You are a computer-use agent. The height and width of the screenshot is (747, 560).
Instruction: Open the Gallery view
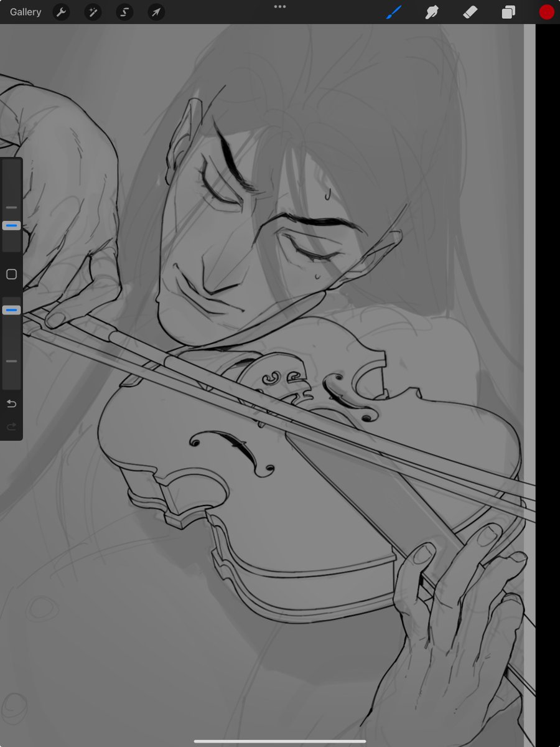click(26, 12)
